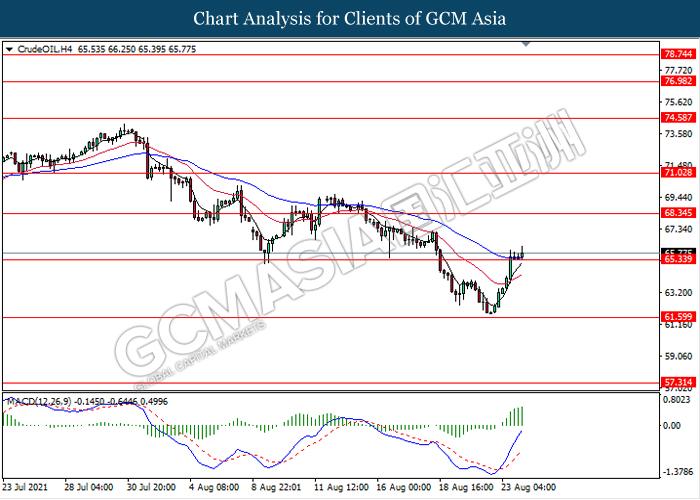Click the 30 Jul 20:00 time label
The image size is (700, 500).
[x=151, y=487]
